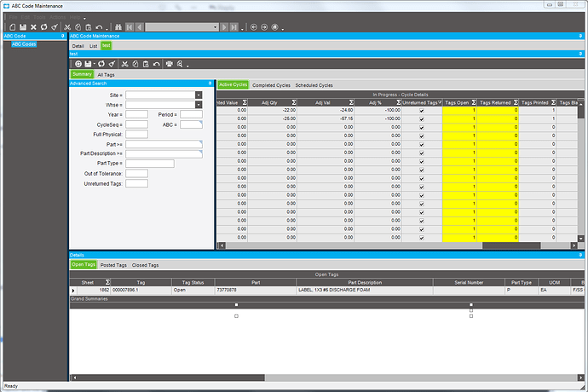Open the Adj Qty column sigma summary

(x=294, y=102)
